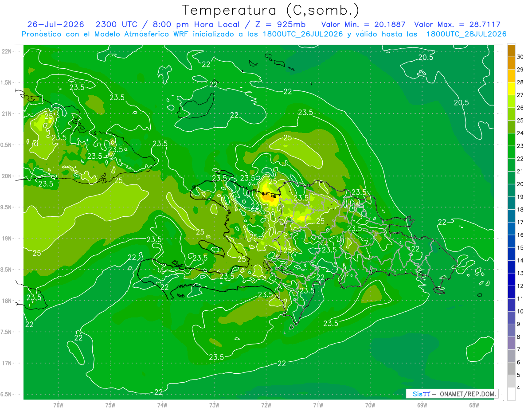Click colorbar label '17'
This screenshot has width=532, height=411.
pos(520,222)
